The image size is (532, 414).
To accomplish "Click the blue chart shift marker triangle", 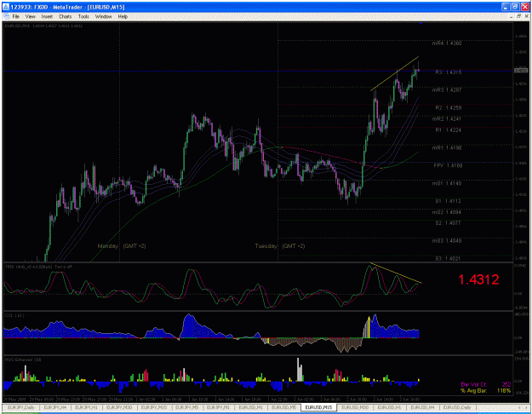I will tap(420, 24).
